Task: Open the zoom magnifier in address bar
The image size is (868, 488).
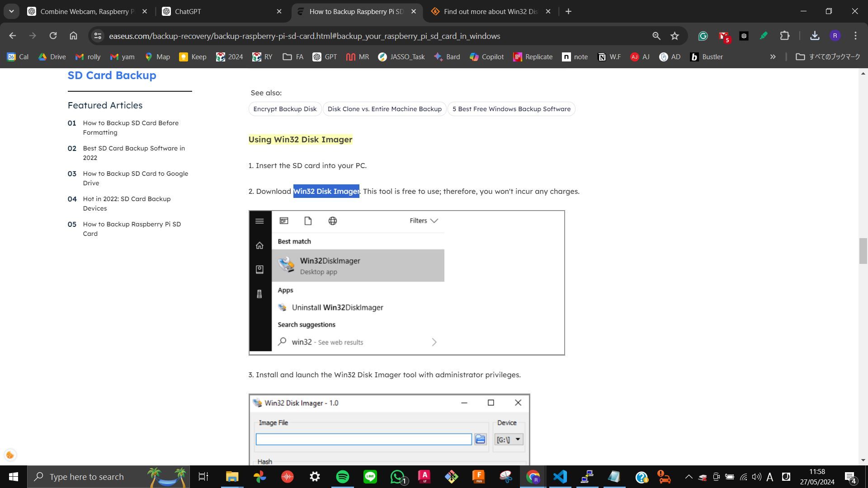Action: (656, 36)
